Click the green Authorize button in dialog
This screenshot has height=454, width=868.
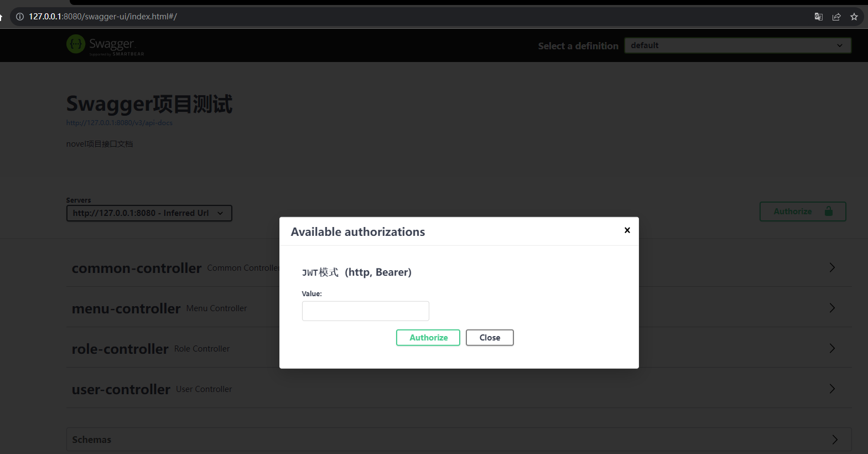(428, 338)
